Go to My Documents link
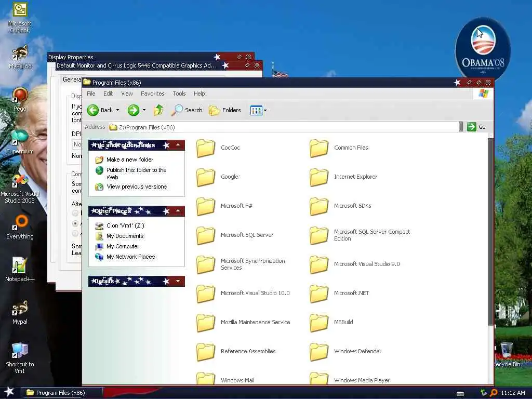Screen dimensions: 532x399 pyautogui.click(x=125, y=236)
